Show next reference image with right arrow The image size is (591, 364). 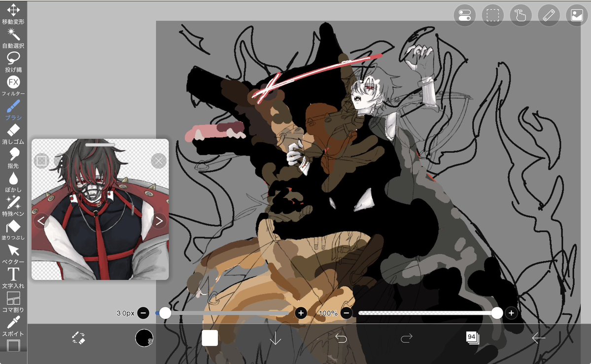[159, 221]
